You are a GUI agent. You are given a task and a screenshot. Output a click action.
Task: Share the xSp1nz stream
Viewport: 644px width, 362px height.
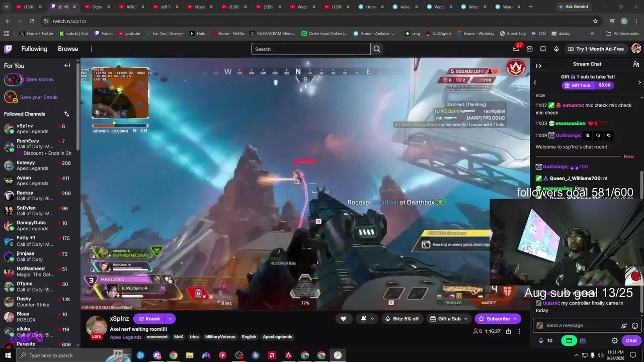509,331
